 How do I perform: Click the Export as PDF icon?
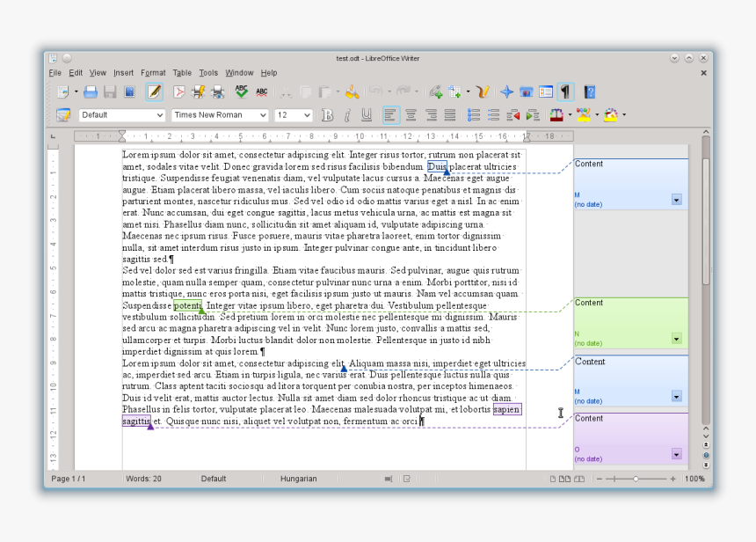179,92
